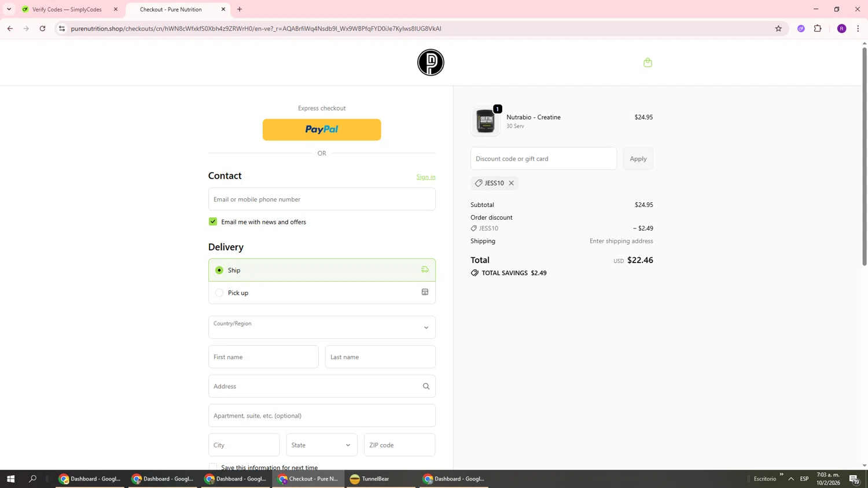Click the City field
Image resolution: width=868 pixels, height=488 pixels.
tap(244, 445)
